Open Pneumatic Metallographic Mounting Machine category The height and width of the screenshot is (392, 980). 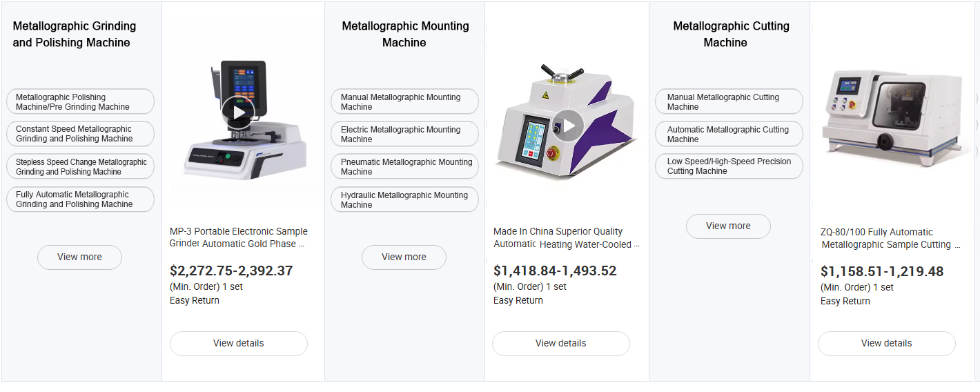[x=404, y=167]
